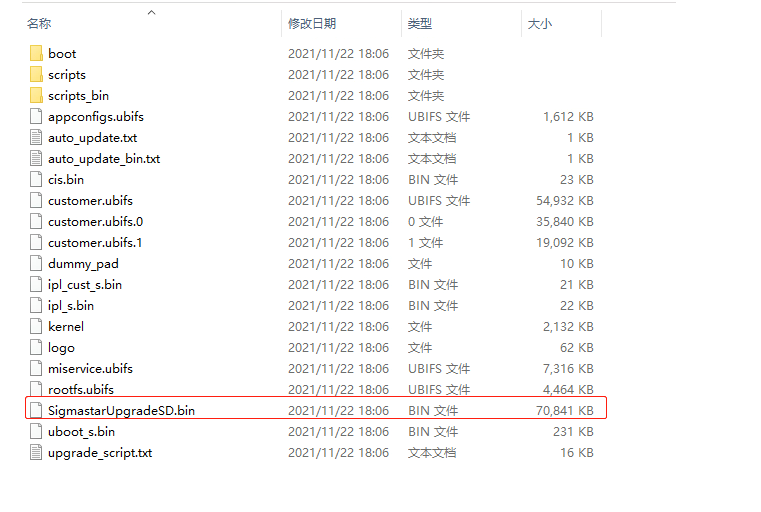Click the 23 KB size of cis.bin
This screenshot has width=761, height=512.
coord(577,180)
